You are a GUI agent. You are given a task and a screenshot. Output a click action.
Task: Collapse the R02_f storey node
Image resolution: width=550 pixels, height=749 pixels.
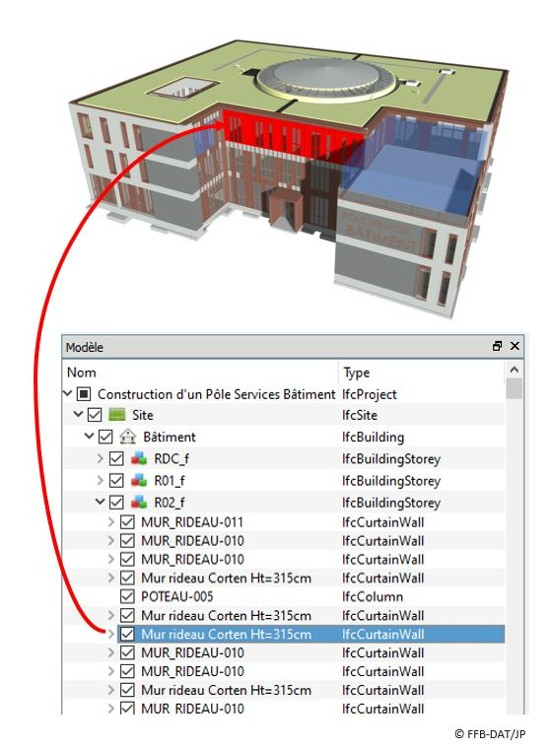[x=100, y=502]
